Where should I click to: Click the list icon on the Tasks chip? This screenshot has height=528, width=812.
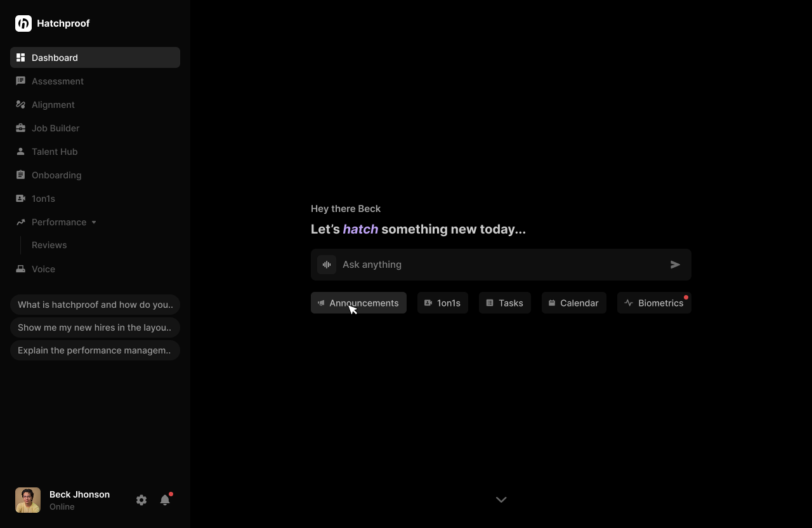490,303
